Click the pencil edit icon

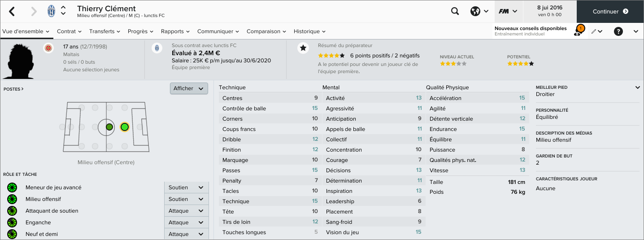point(594,31)
